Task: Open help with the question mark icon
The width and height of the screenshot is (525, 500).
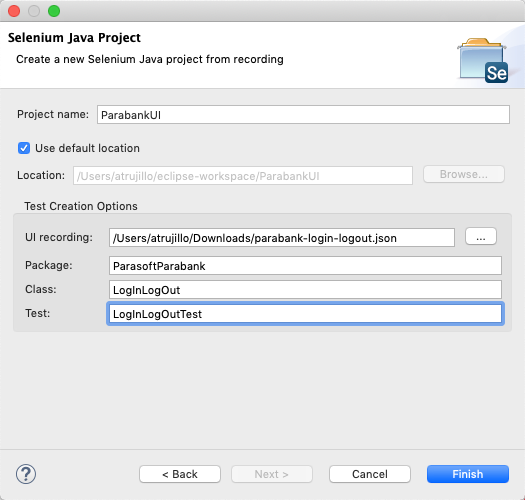Action: pos(26,474)
